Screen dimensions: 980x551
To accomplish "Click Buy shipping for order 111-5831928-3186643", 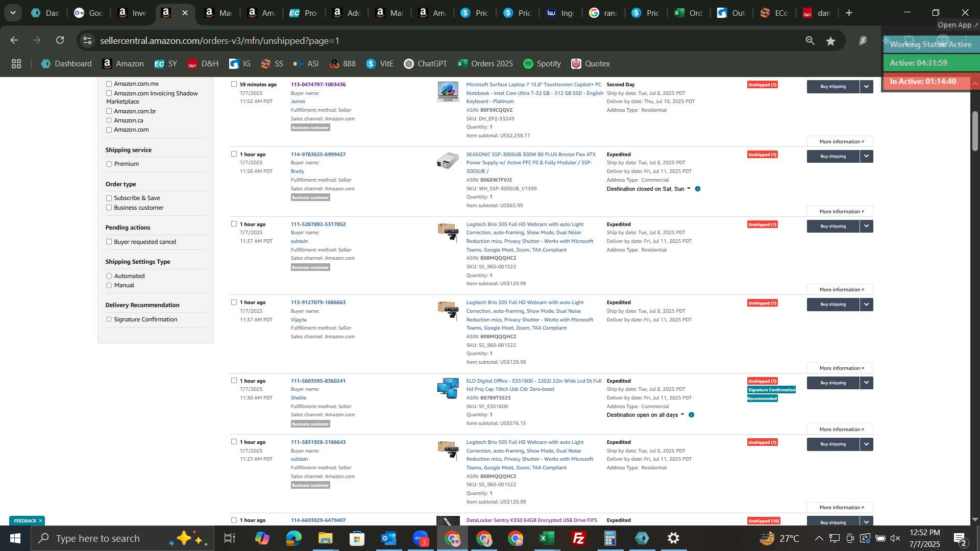I will point(833,444).
